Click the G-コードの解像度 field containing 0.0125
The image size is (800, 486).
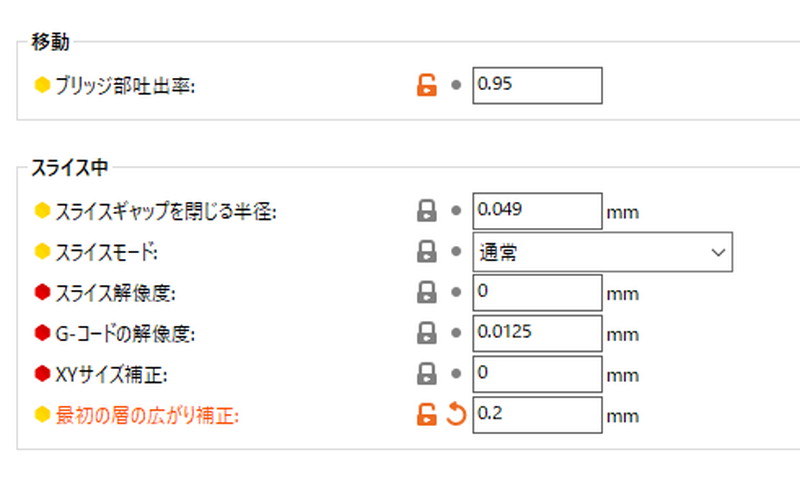click(x=537, y=333)
